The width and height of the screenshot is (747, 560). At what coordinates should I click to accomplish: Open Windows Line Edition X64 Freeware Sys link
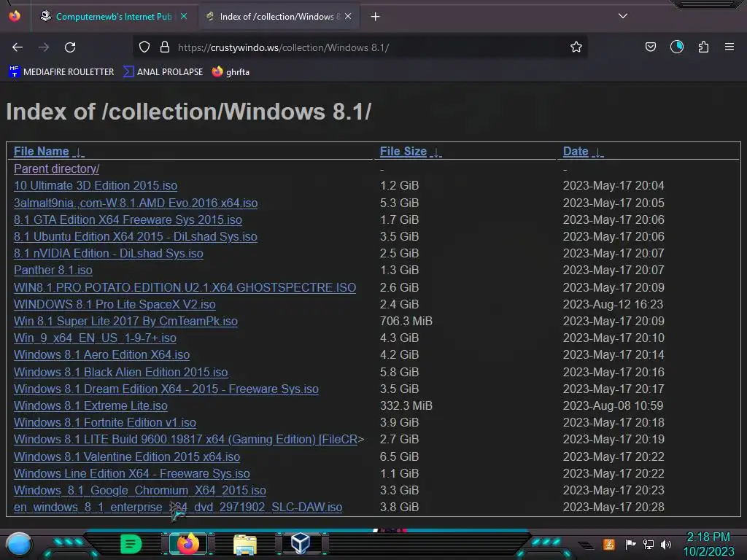[131, 473]
